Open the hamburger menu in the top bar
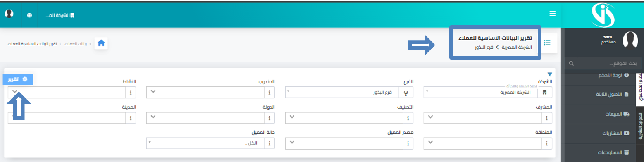Image resolution: width=644 pixels, height=162 pixels. click(552, 14)
